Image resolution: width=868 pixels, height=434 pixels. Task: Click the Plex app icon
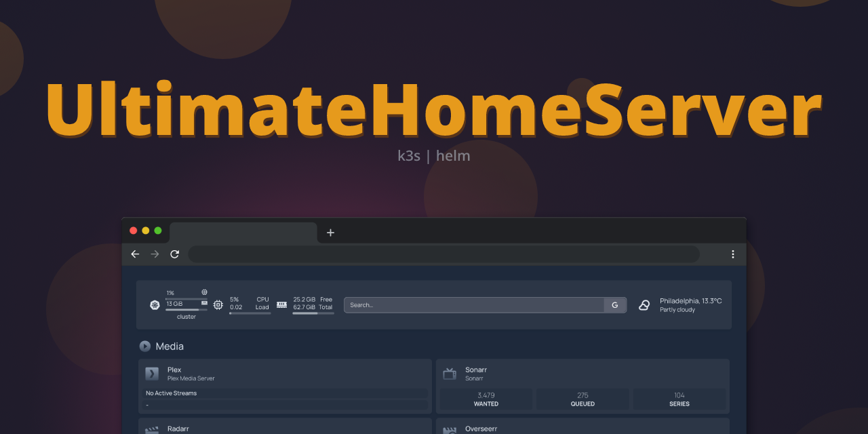[152, 374]
